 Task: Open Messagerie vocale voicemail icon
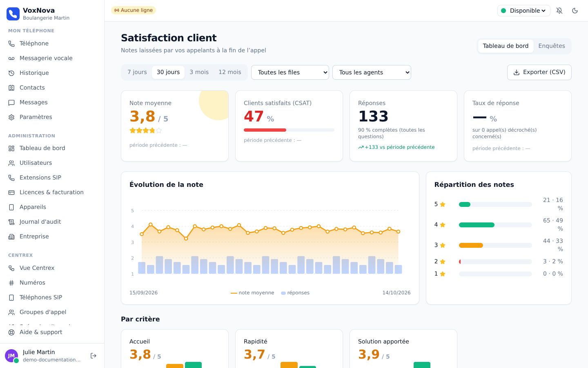11,58
